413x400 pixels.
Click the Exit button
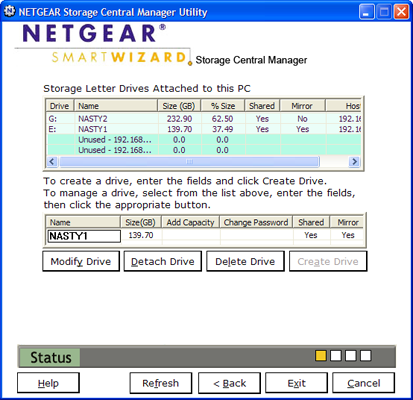(x=296, y=383)
